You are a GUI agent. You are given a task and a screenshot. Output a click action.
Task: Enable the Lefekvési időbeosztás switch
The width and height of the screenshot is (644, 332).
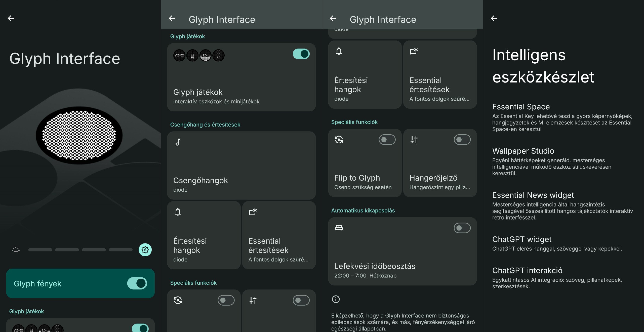[462, 228]
